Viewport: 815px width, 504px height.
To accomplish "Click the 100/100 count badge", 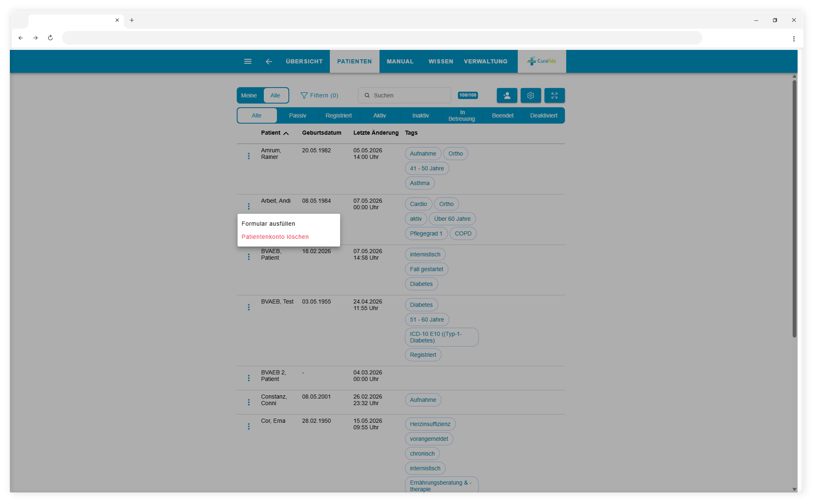I will (468, 95).
